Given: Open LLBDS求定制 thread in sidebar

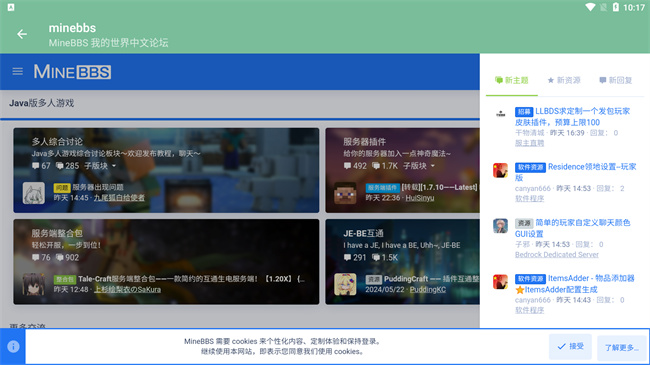Looking at the screenshot, I should click(572, 117).
